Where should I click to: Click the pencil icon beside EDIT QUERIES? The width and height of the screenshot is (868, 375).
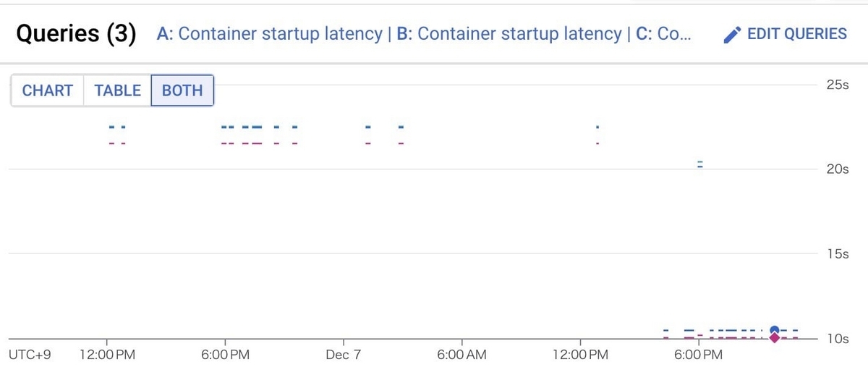pyautogui.click(x=732, y=35)
